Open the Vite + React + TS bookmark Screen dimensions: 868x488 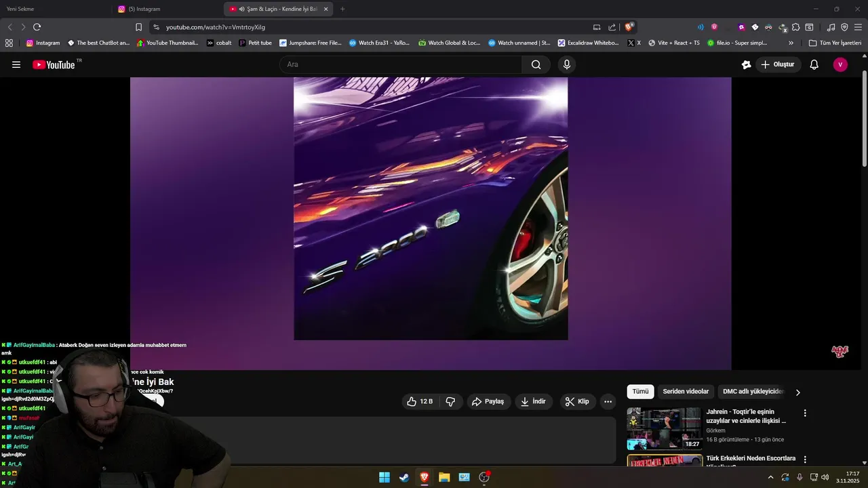click(674, 43)
